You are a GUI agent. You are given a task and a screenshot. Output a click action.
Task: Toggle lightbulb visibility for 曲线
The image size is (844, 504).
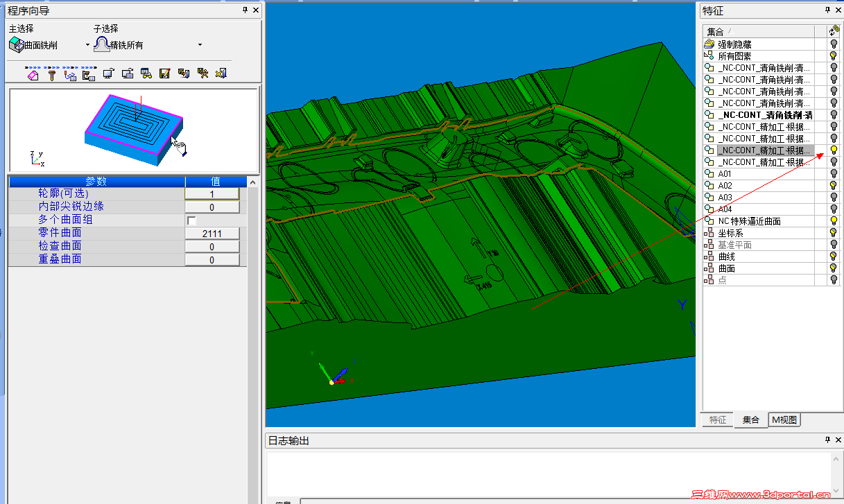tap(834, 256)
